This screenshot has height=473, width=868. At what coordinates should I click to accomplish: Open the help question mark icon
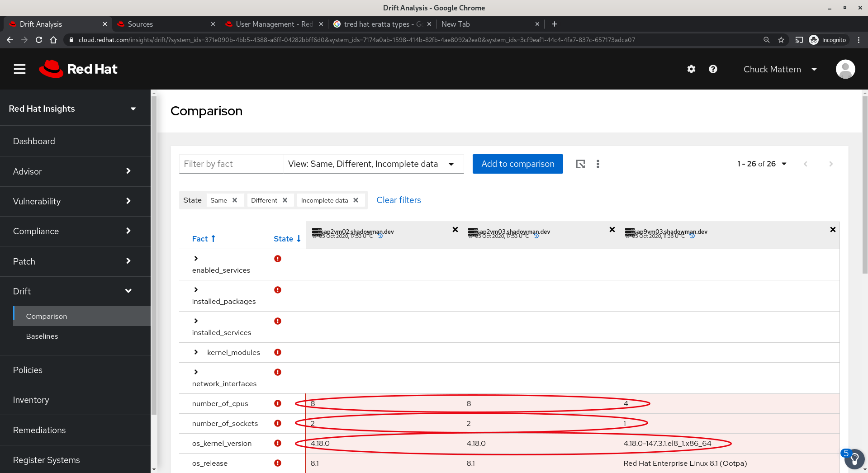point(713,69)
